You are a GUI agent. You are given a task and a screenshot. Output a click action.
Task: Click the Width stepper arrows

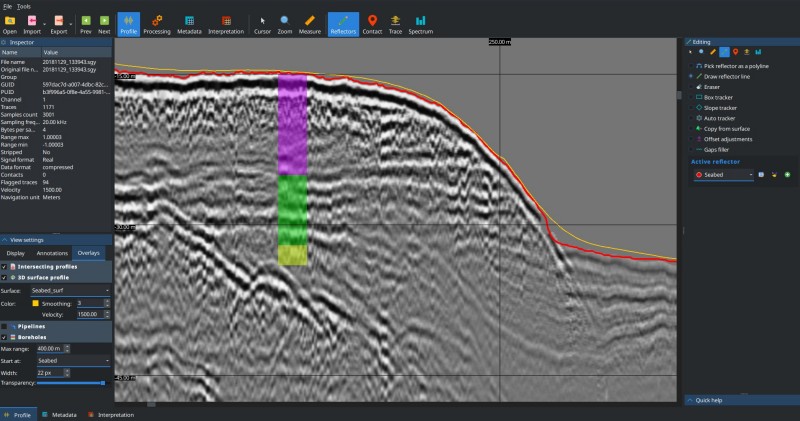tap(67, 373)
